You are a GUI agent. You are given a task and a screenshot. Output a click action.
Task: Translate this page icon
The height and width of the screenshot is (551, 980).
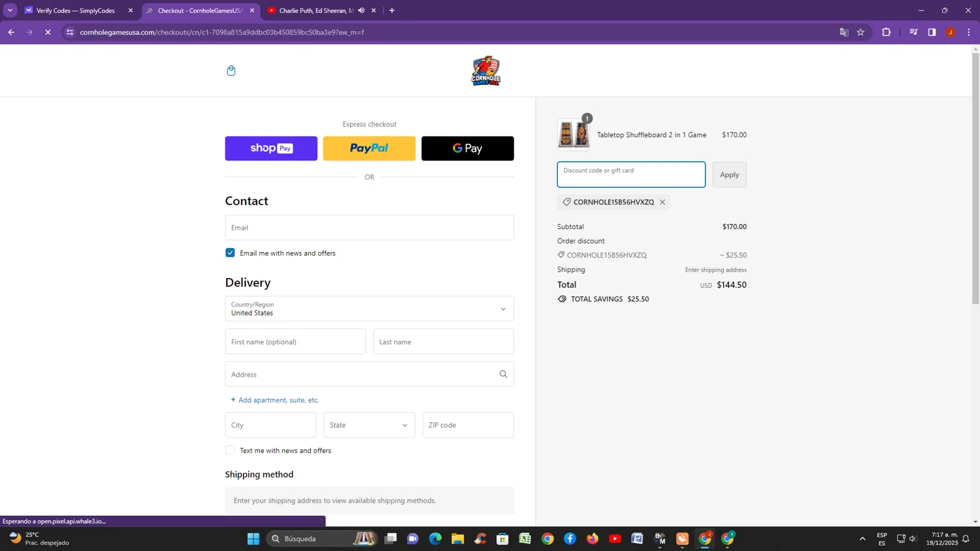[x=843, y=32]
